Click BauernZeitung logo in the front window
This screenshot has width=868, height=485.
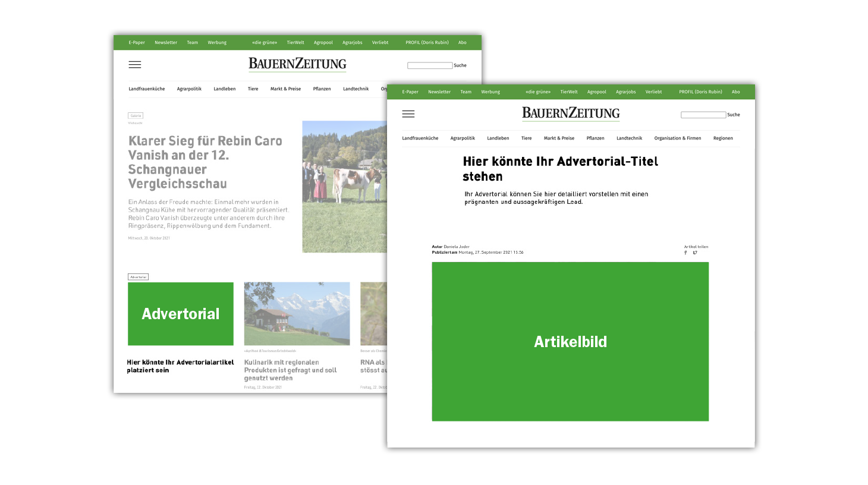coord(570,113)
